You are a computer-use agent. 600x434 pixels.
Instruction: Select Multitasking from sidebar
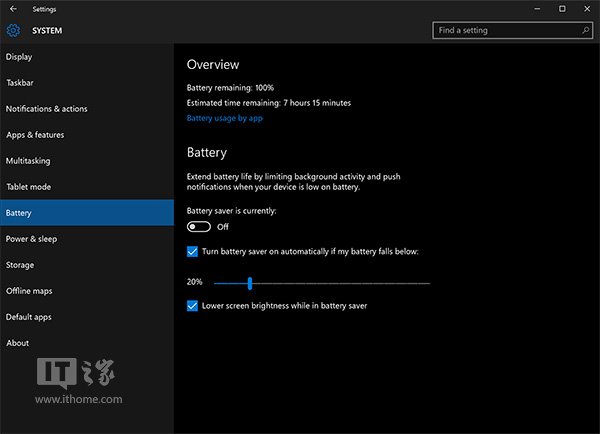pos(28,161)
